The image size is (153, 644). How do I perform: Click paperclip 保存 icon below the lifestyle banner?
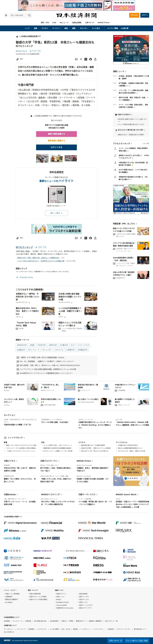18,238
